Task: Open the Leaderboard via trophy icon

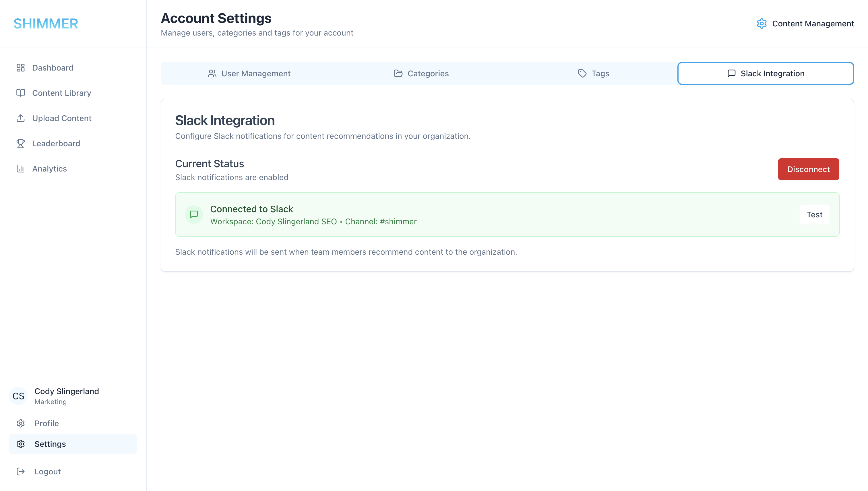Action: pyautogui.click(x=21, y=143)
